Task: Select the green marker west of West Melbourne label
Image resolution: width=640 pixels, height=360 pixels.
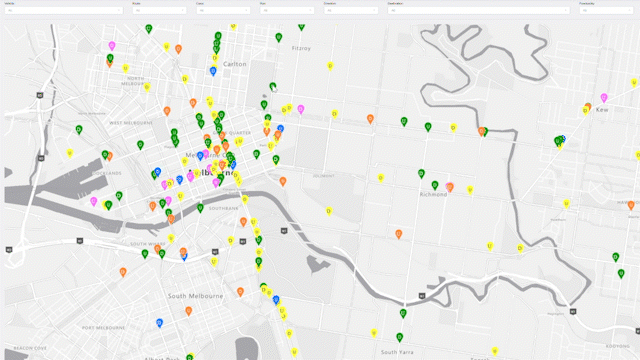Action: [x=79, y=130]
